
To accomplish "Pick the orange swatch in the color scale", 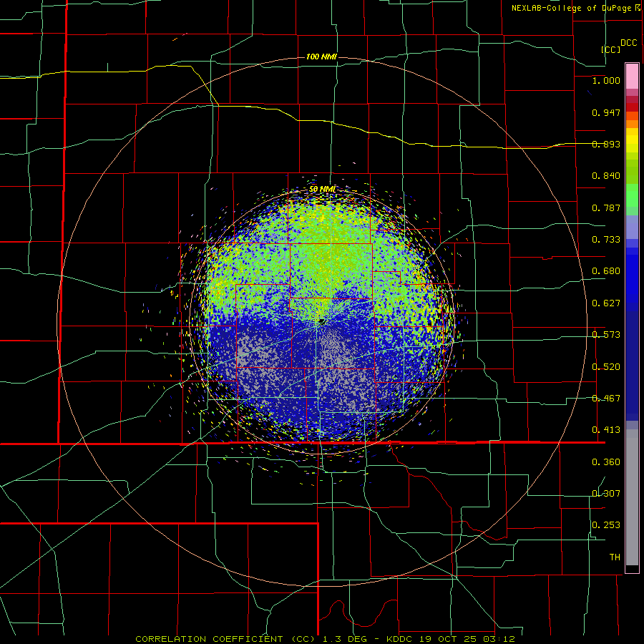I will tap(632, 124).
